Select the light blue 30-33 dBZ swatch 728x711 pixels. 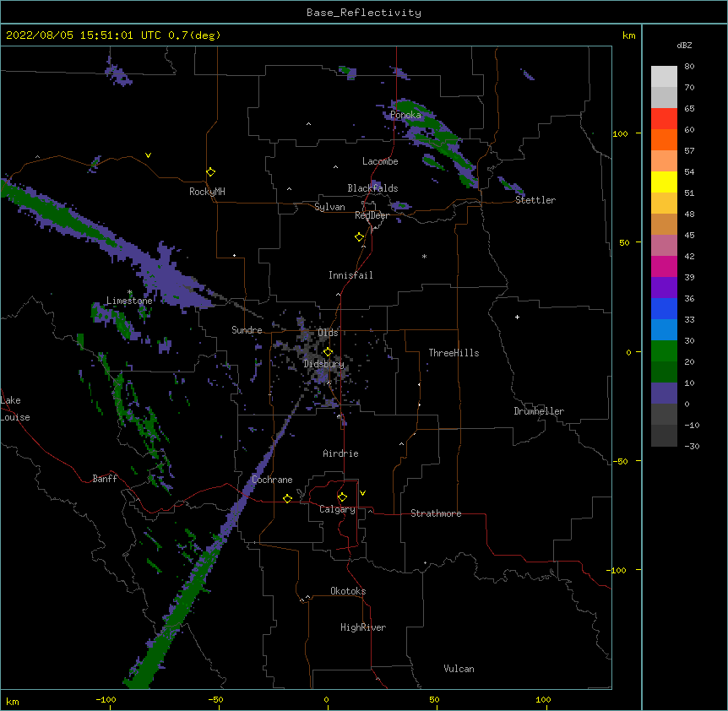(x=664, y=330)
